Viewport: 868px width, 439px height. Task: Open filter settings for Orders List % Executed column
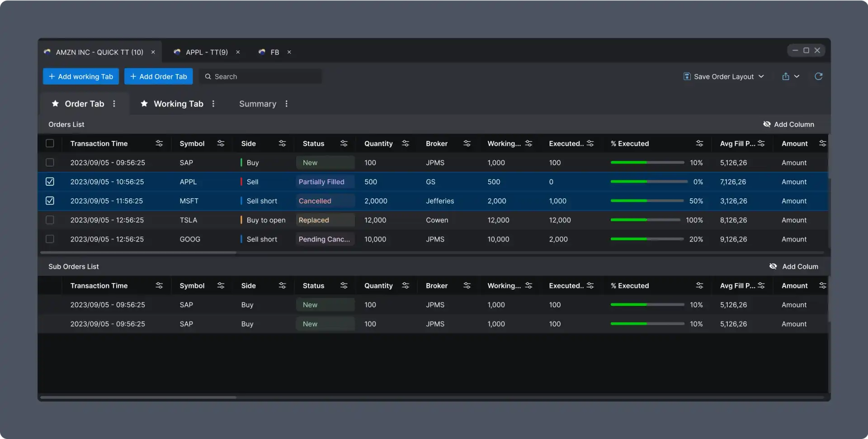tap(699, 143)
